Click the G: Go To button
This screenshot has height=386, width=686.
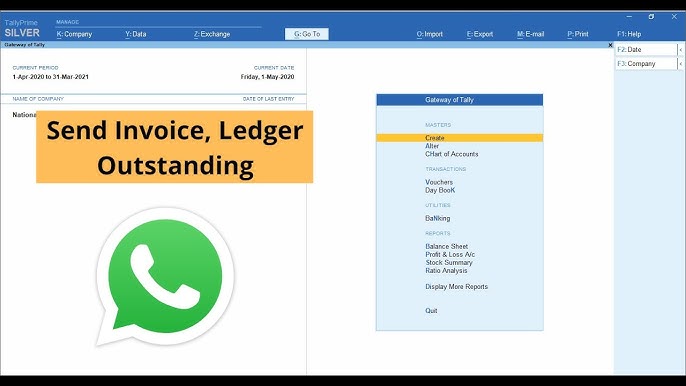point(307,34)
